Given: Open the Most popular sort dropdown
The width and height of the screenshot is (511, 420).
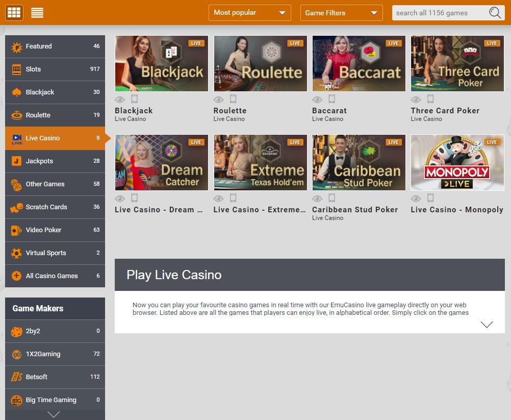Looking at the screenshot, I should [249, 12].
